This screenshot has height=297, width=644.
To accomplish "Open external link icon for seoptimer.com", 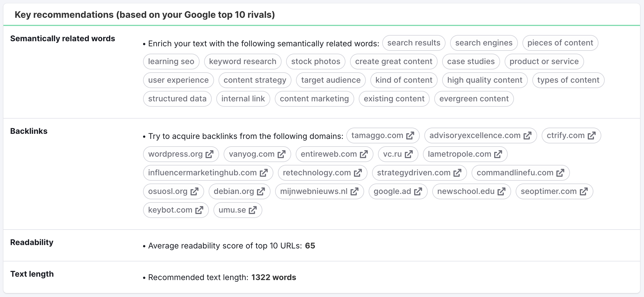I will (584, 191).
